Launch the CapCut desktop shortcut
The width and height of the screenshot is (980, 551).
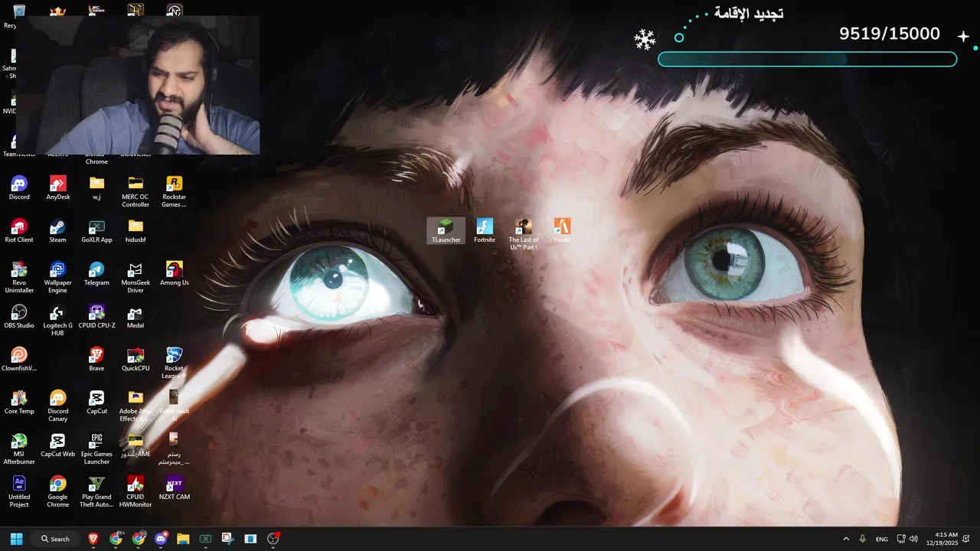coord(96,403)
